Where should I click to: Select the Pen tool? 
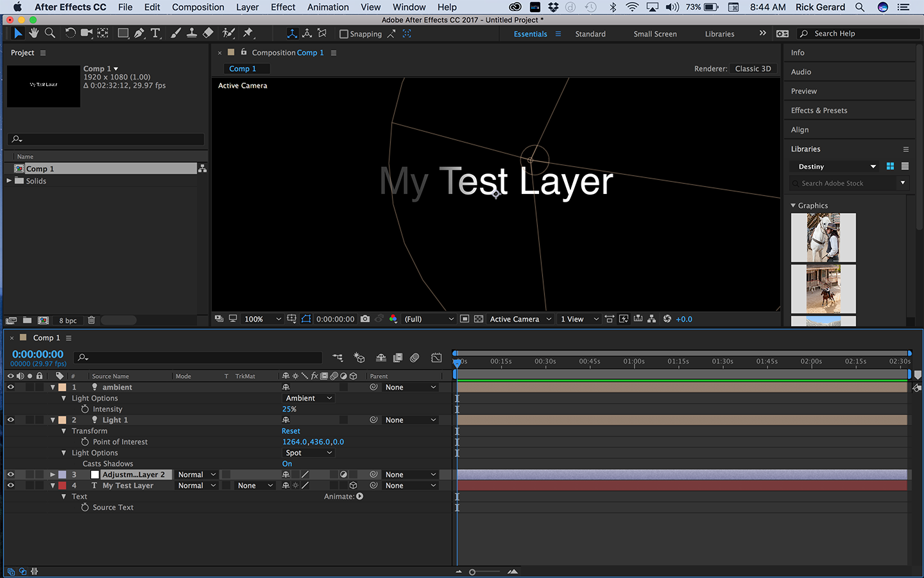pos(139,33)
